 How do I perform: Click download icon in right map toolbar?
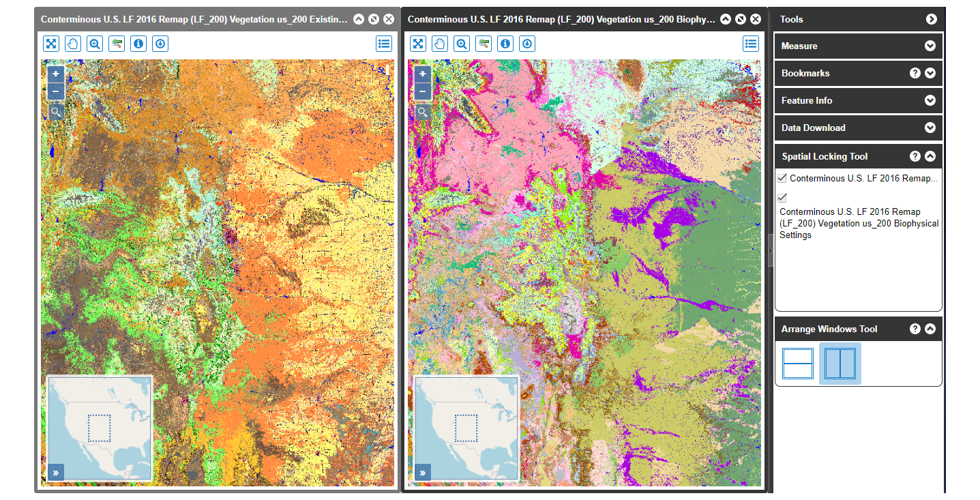click(x=527, y=44)
